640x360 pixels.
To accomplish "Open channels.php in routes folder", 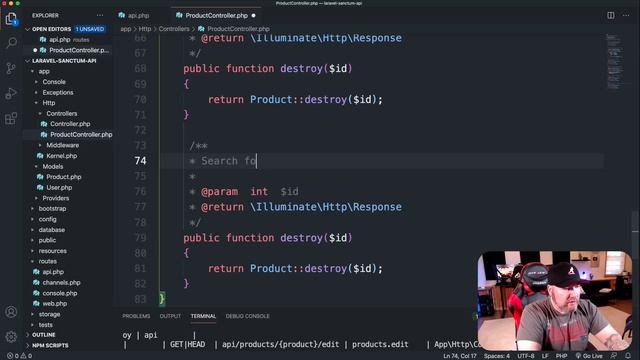I will pos(61,282).
